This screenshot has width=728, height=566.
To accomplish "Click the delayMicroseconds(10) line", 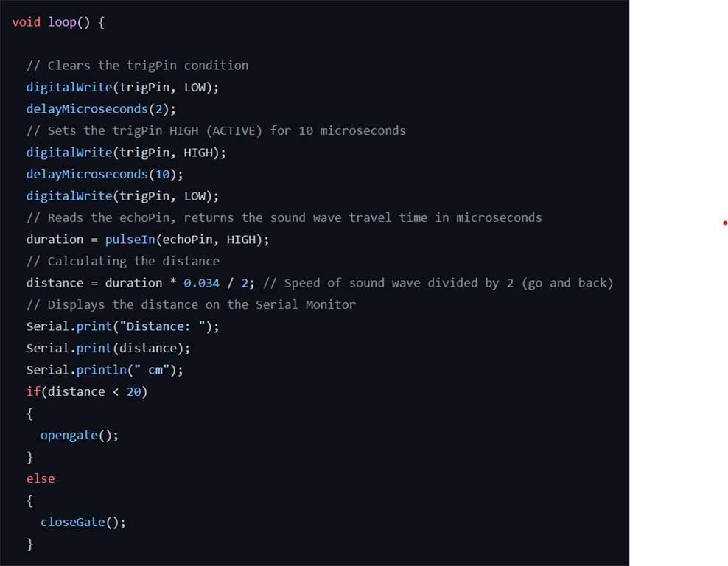I will coord(105,175).
